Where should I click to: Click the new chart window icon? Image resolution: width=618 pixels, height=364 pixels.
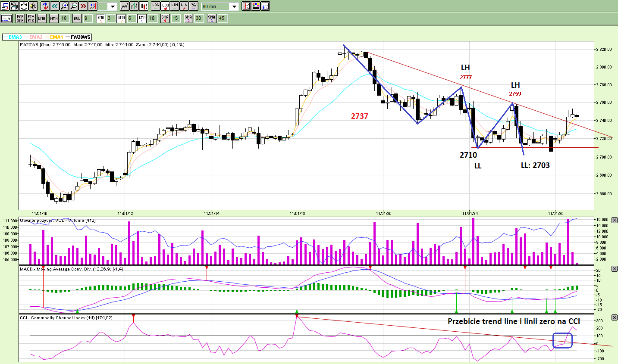(x=5, y=6)
